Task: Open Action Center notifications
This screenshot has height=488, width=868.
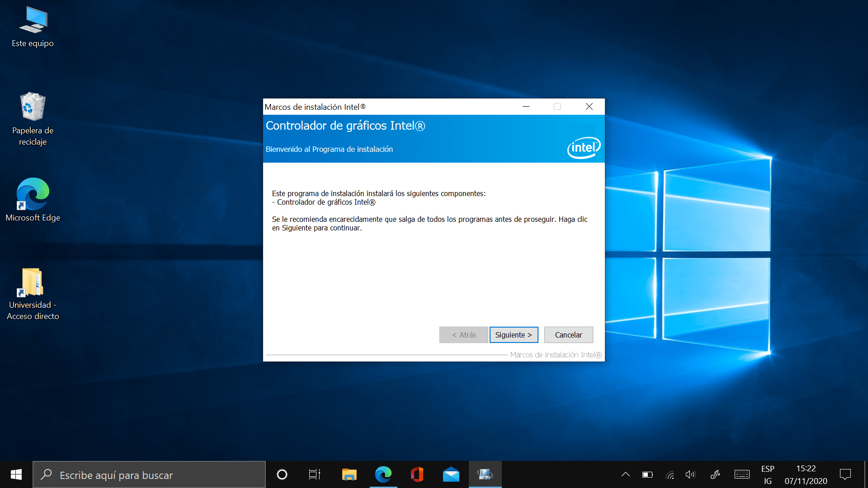Action: [x=846, y=474]
